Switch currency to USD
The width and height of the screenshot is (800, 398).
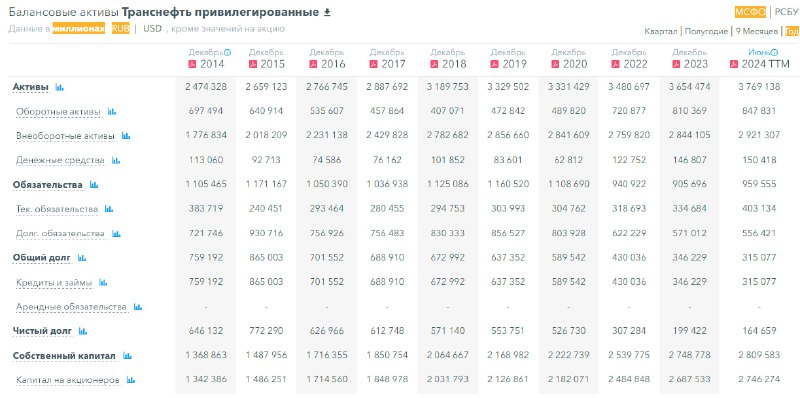click(152, 29)
